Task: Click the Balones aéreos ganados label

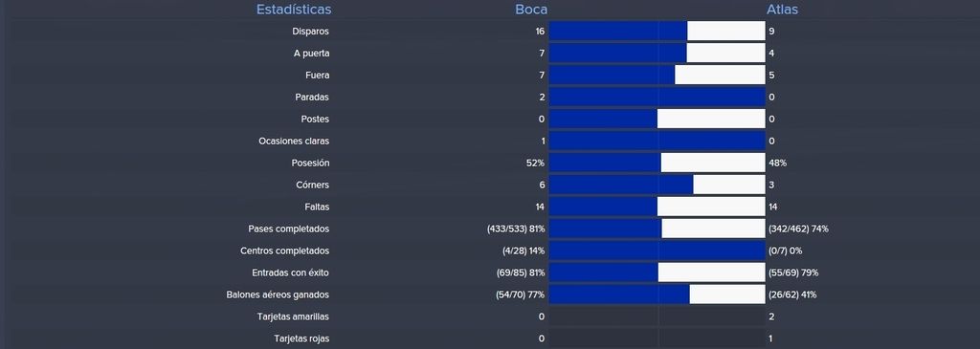Action: (x=278, y=294)
